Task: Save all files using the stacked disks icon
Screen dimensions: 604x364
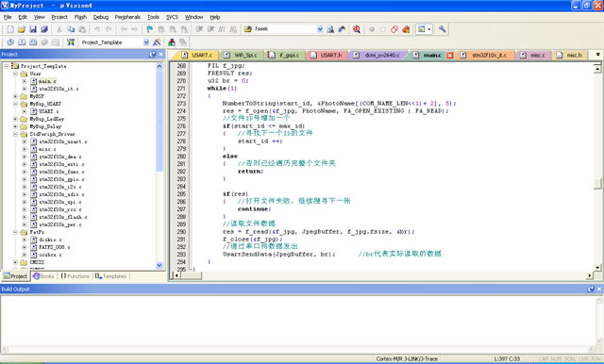Action: pos(44,29)
